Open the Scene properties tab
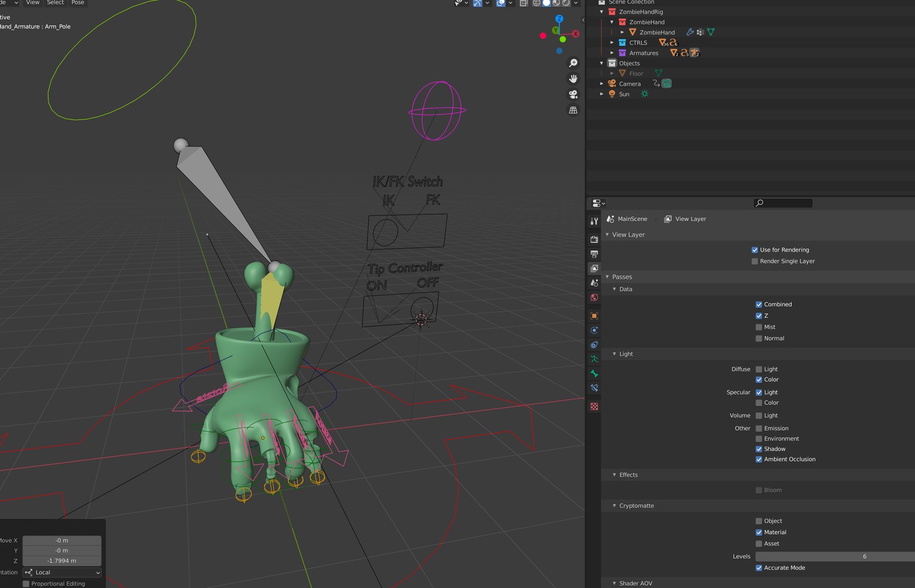Viewport: 915px width, 588px height. click(594, 283)
